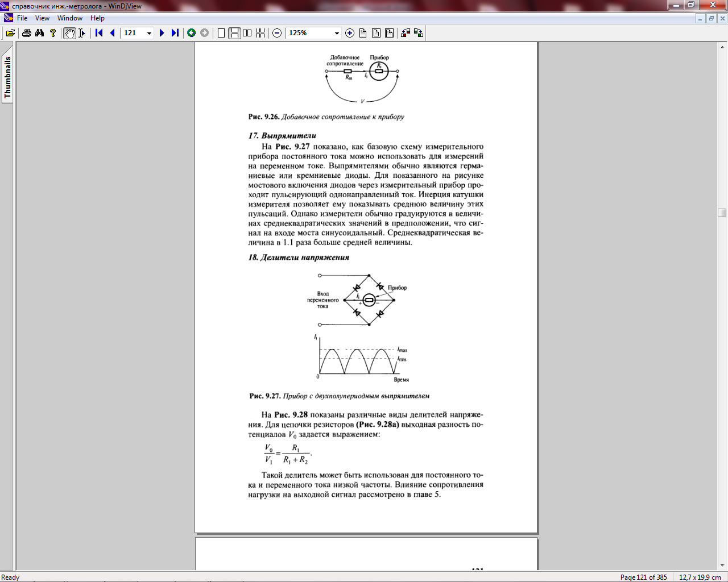The height and width of the screenshot is (582, 728).
Task: Click the additional resistance circuit diagram
Action: (362, 80)
